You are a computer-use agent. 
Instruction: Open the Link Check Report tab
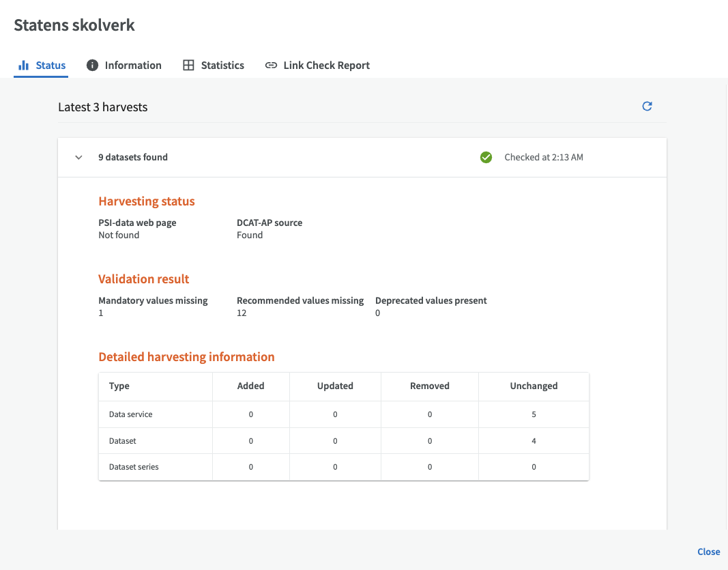[317, 65]
